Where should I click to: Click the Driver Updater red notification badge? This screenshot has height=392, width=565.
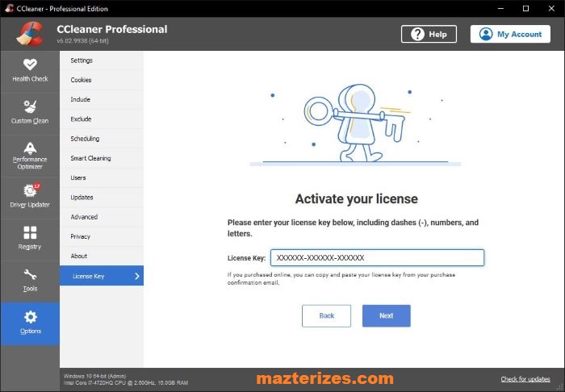click(36, 186)
